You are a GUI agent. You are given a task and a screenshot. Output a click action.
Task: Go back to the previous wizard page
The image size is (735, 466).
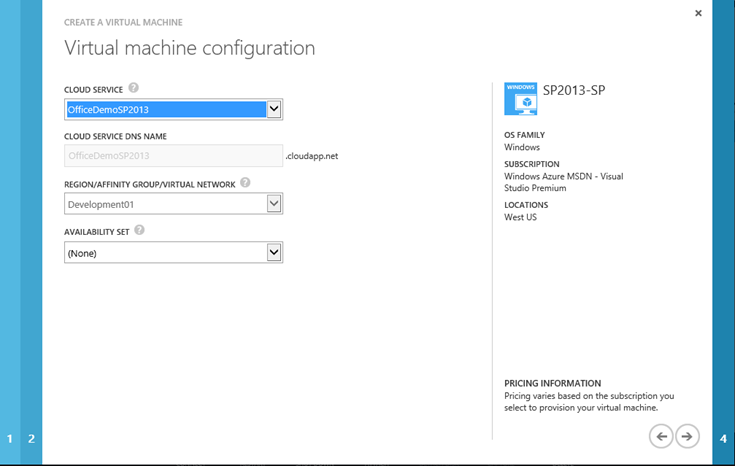(661, 436)
